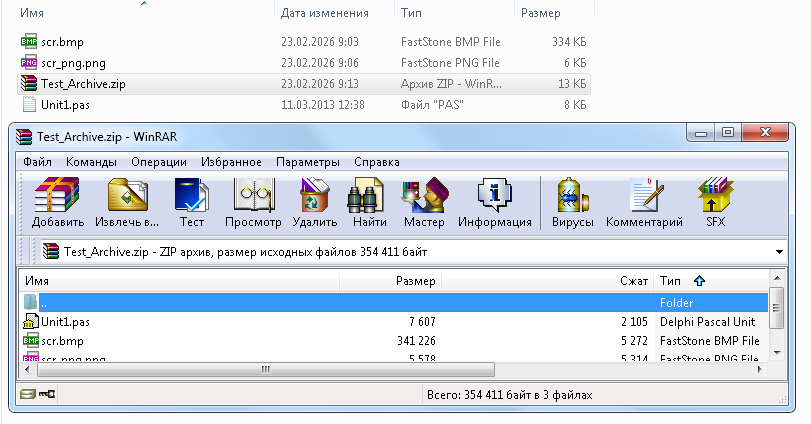
Task: Click the Добавить toolbar icon
Action: pos(57,195)
